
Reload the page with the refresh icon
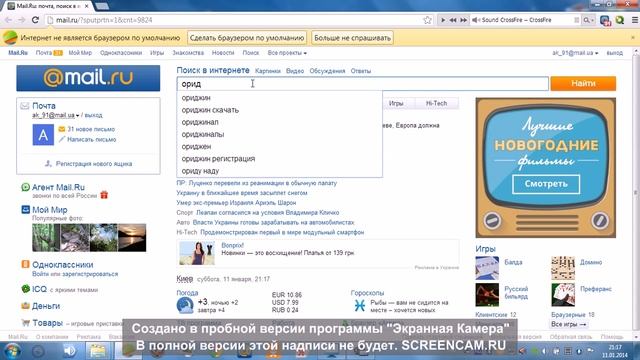[36, 20]
